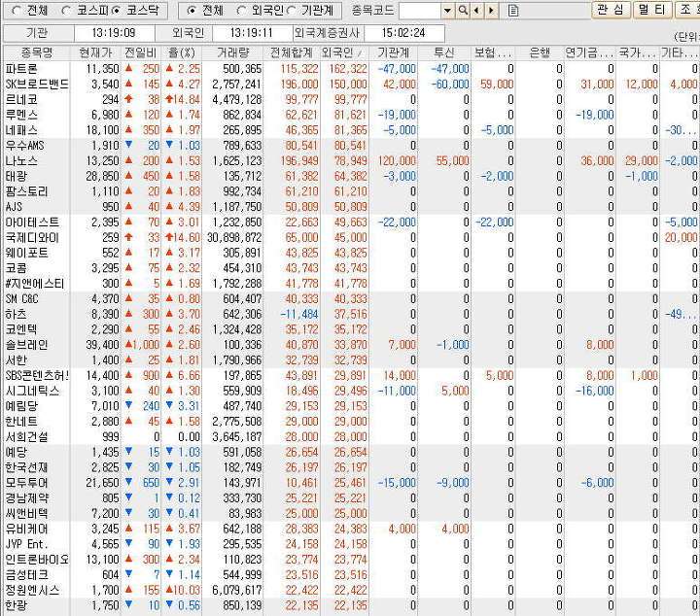Image resolution: width=700 pixels, height=616 pixels.
Task: Sort by 현재가 column header
Action: tap(95, 52)
